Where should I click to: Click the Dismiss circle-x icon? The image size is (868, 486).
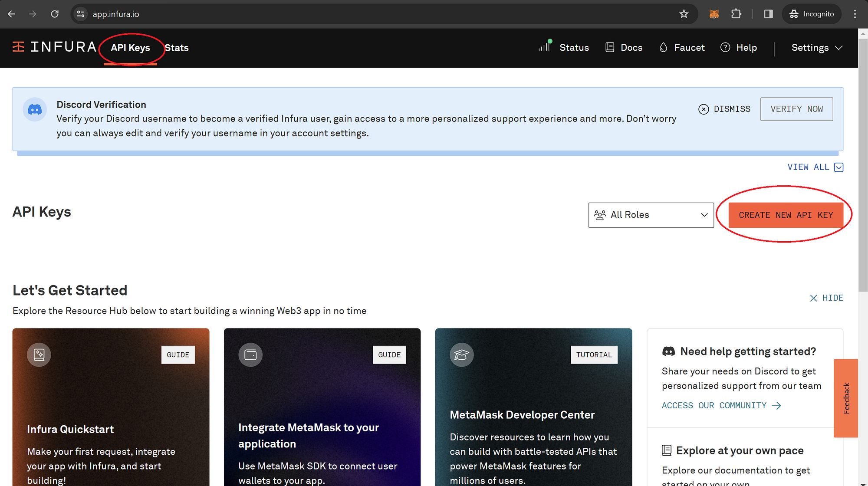click(704, 109)
